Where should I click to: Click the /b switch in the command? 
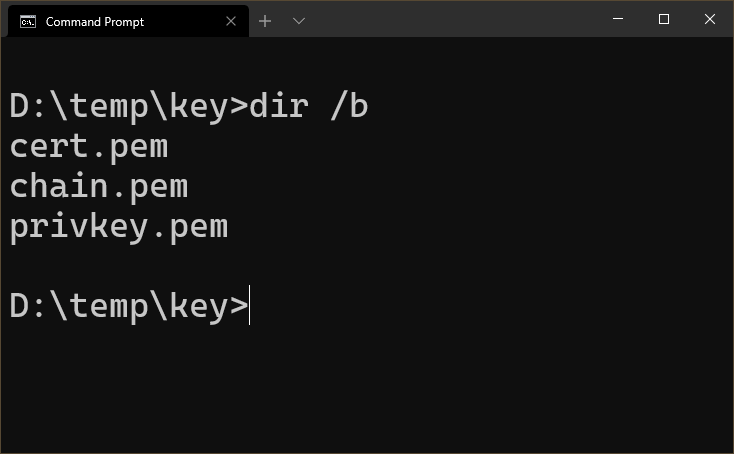click(349, 106)
